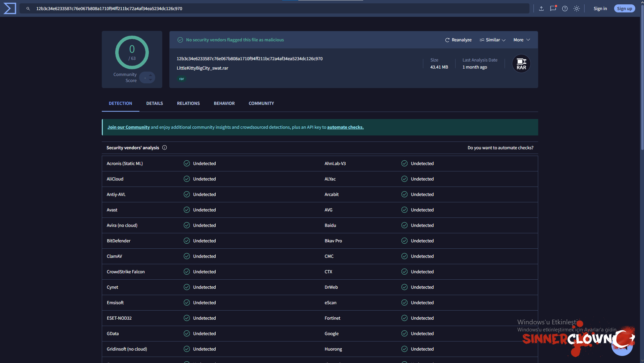
Task: Click the Arcabit vendor name
Action: click(332, 195)
